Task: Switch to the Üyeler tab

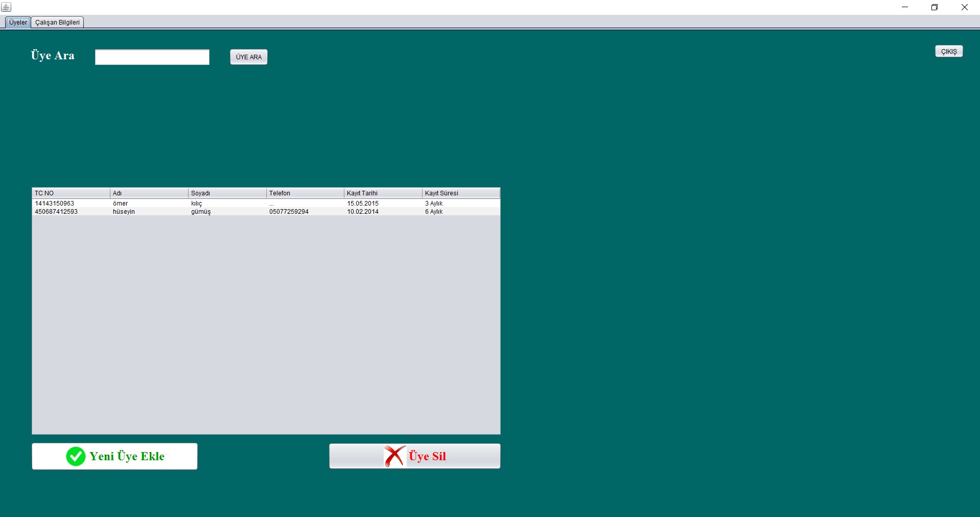Action: tap(18, 23)
